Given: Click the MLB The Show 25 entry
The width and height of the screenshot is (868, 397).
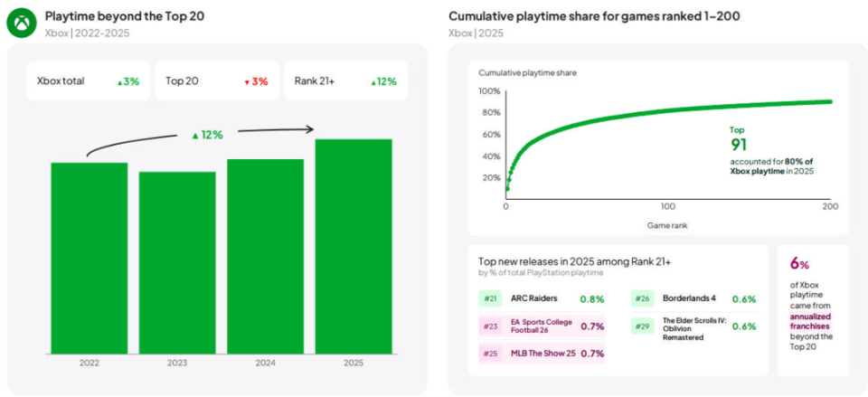Looking at the screenshot, I should [542, 353].
